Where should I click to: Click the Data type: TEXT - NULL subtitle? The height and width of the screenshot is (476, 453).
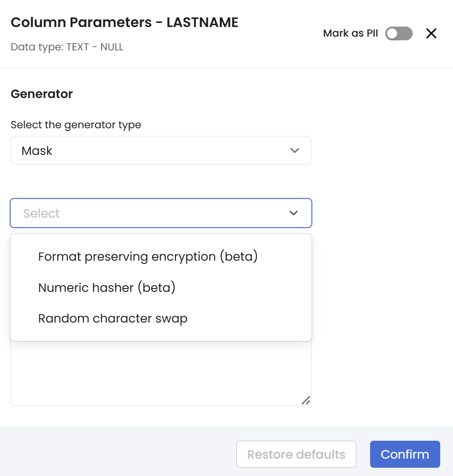(67, 47)
